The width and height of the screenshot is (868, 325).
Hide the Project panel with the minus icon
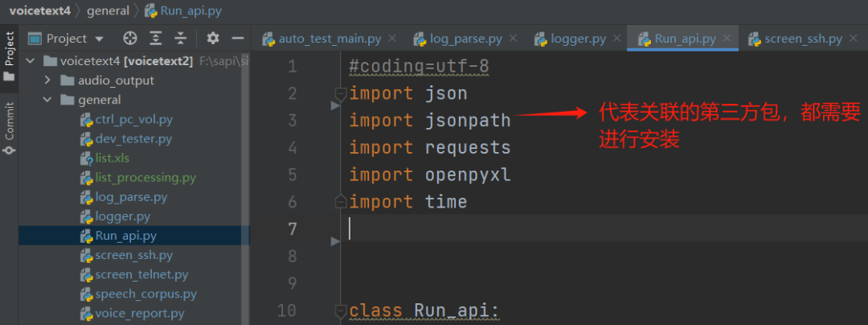238,38
